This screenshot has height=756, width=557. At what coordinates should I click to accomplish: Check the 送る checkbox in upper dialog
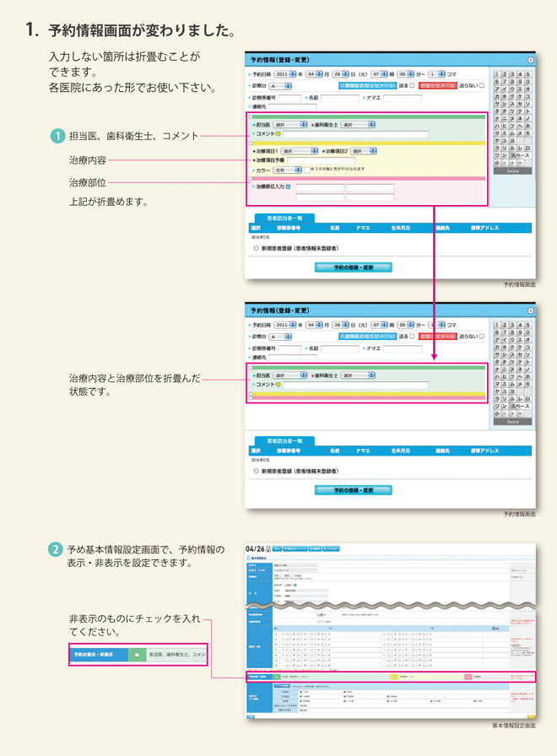click(x=412, y=86)
